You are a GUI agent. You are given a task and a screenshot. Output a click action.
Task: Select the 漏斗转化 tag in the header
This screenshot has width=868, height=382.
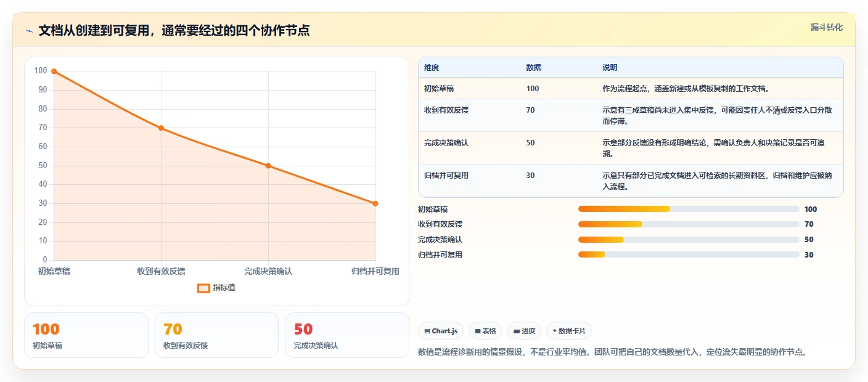pyautogui.click(x=826, y=27)
